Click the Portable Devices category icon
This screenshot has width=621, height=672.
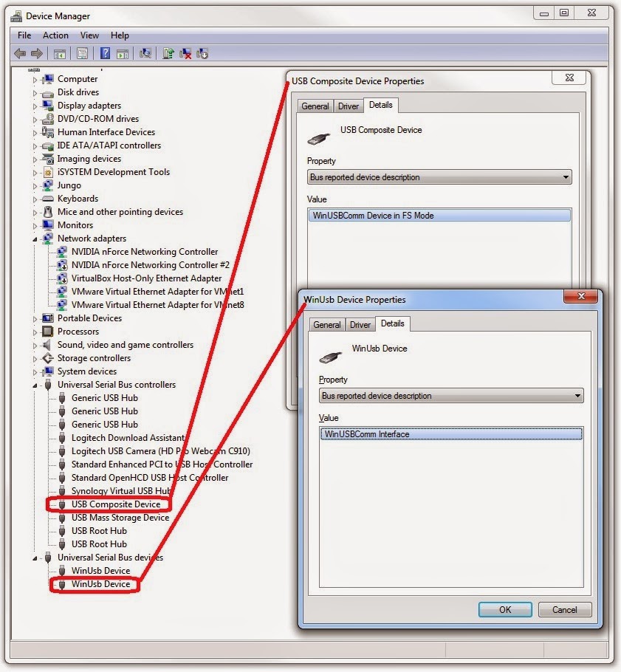[x=47, y=318]
